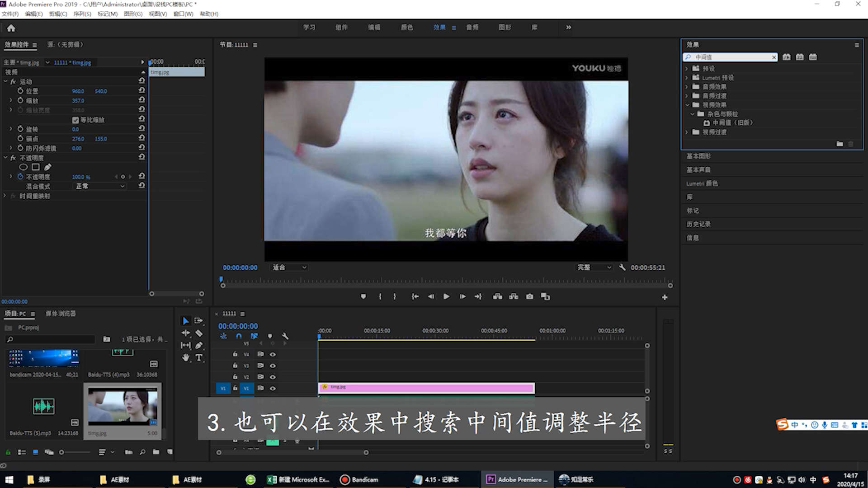The height and width of the screenshot is (488, 868).
Task: Switch to the 编辑 workspace tab
Action: point(374,27)
